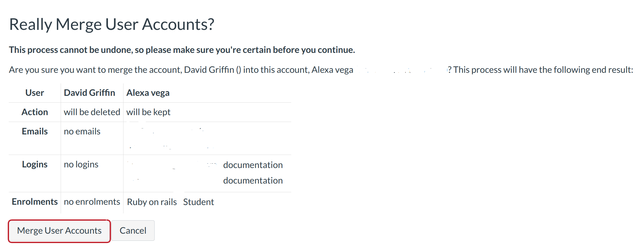This screenshot has width=644, height=252.
Task: Select the Alexa vega column header
Action: [148, 93]
